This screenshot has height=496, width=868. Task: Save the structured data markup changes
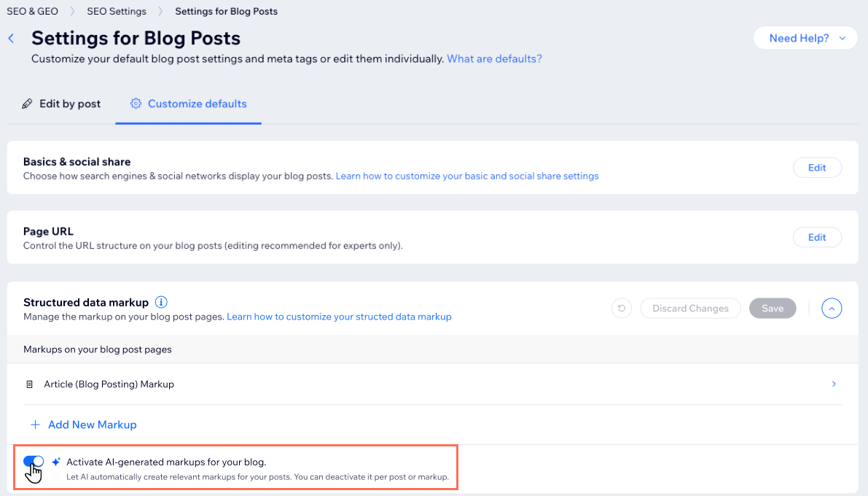pyautogui.click(x=773, y=308)
